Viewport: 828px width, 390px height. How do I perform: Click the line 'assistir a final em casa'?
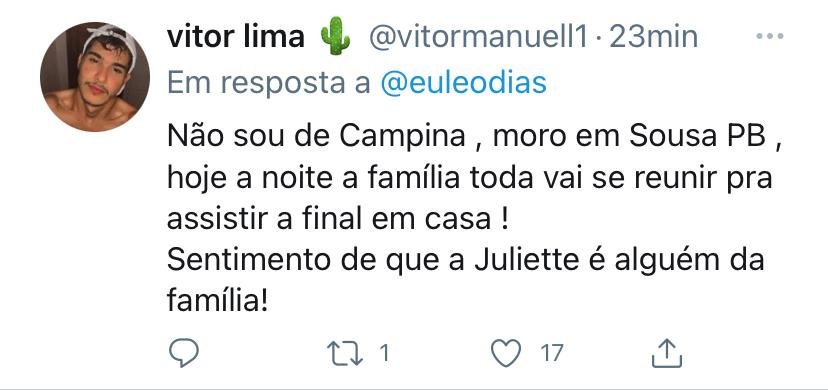coord(338,220)
